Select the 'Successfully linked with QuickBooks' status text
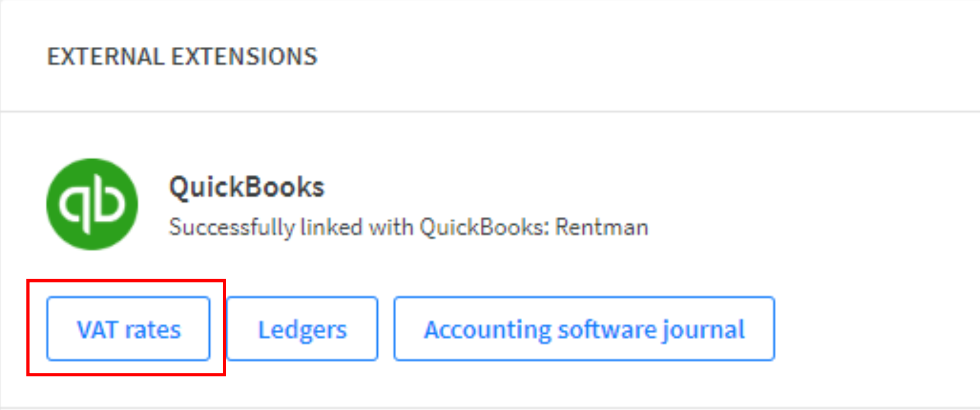Viewport: 980px width, 410px height. pyautogui.click(x=409, y=227)
